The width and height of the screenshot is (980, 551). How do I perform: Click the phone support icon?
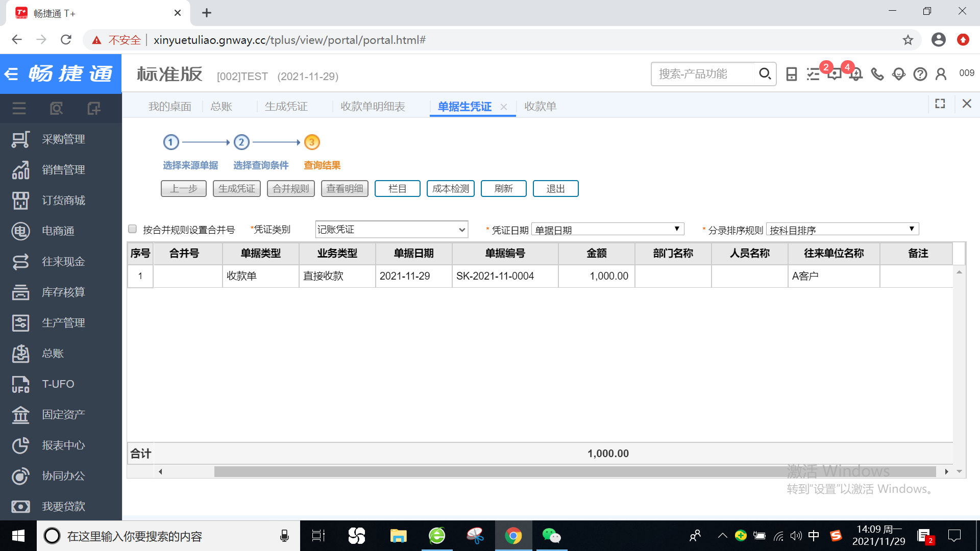(x=877, y=74)
